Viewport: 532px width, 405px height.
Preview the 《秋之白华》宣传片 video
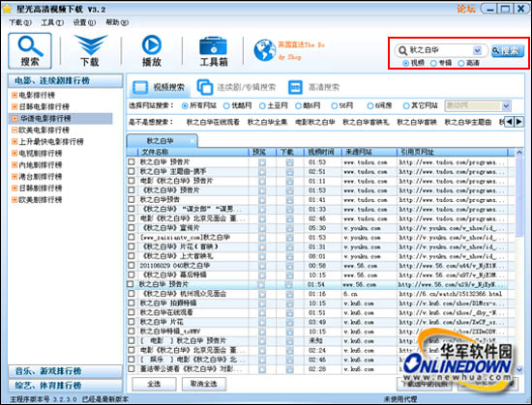point(262,228)
